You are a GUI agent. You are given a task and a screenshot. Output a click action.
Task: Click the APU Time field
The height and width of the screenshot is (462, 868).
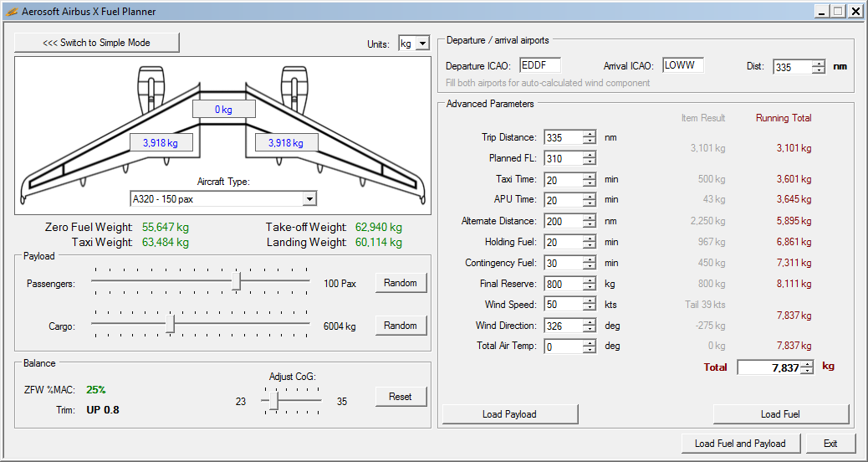pyautogui.click(x=564, y=200)
